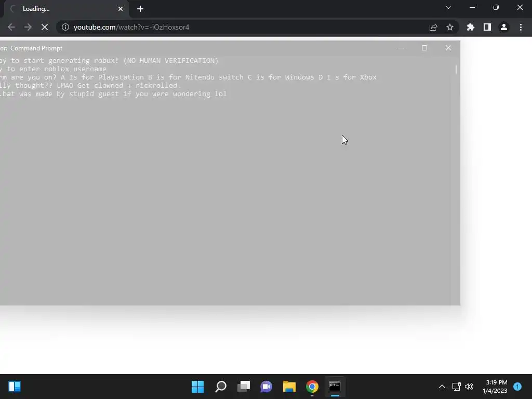The width and height of the screenshot is (532, 399).
Task: Click the Command Prompt title text
Action: click(x=36, y=48)
